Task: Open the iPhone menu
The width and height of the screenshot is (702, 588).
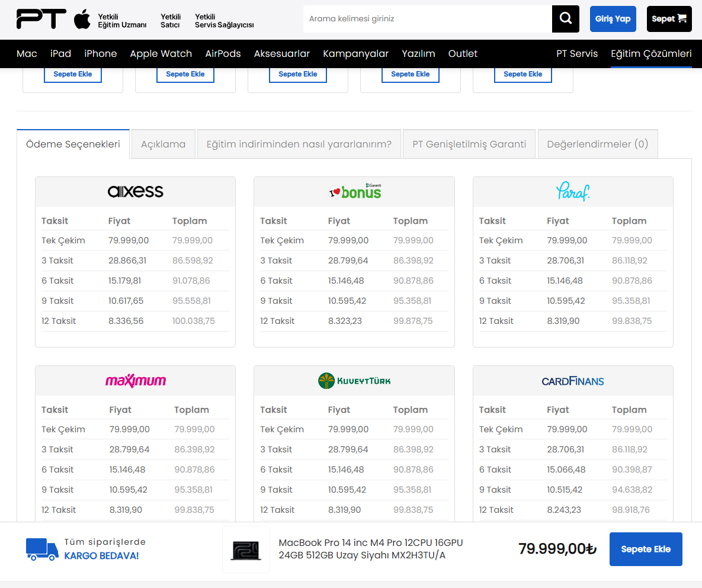Action: pos(100,54)
